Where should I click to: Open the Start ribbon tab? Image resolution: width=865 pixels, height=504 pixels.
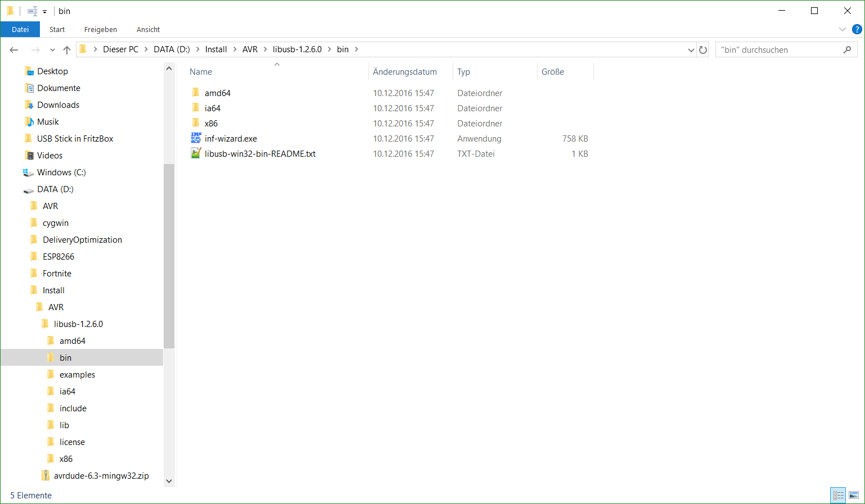click(57, 29)
